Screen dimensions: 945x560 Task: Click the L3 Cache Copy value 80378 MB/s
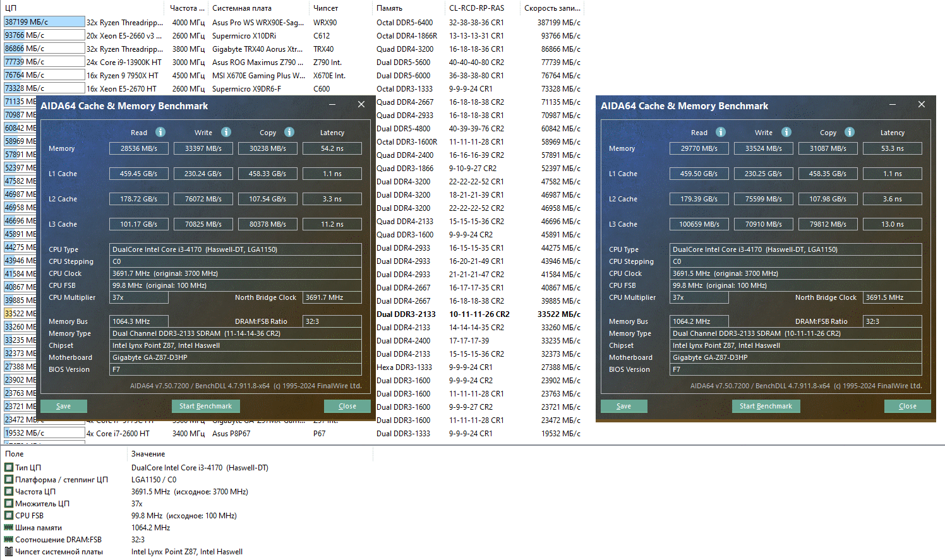pyautogui.click(x=268, y=224)
